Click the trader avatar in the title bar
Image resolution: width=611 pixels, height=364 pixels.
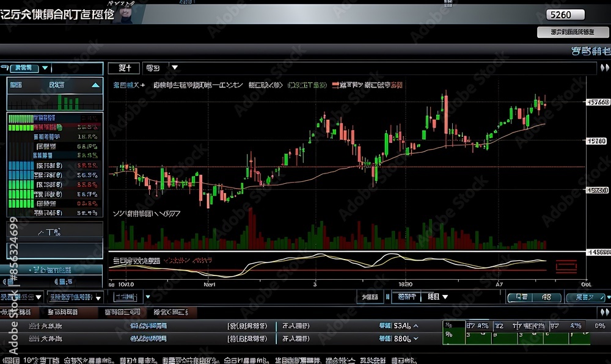click(x=125, y=14)
